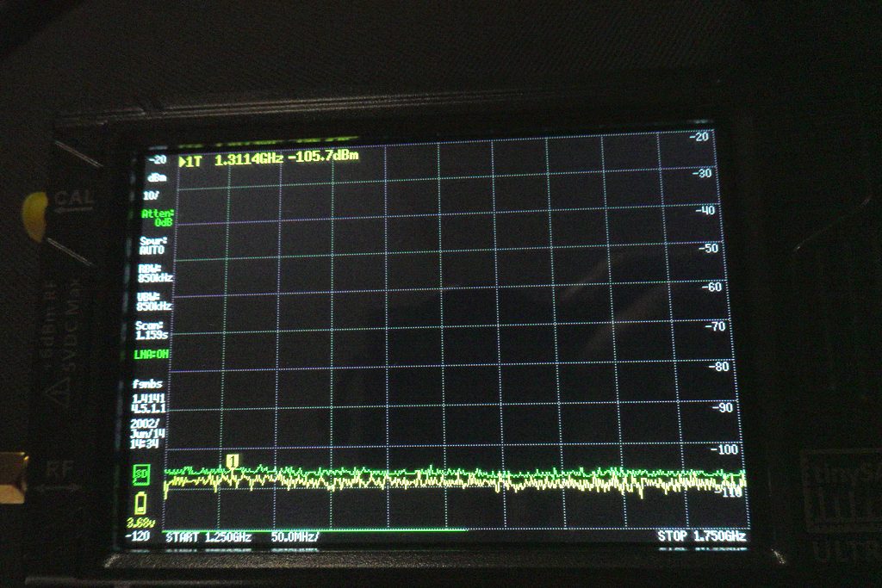This screenshot has height=588, width=882.
Task: Select marker 1 flag on trace
Action: tap(232, 461)
